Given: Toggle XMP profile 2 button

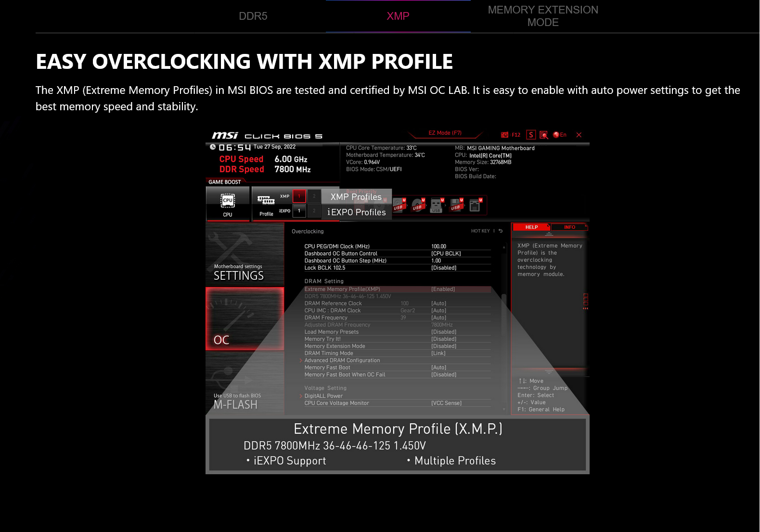Looking at the screenshot, I should [x=314, y=196].
